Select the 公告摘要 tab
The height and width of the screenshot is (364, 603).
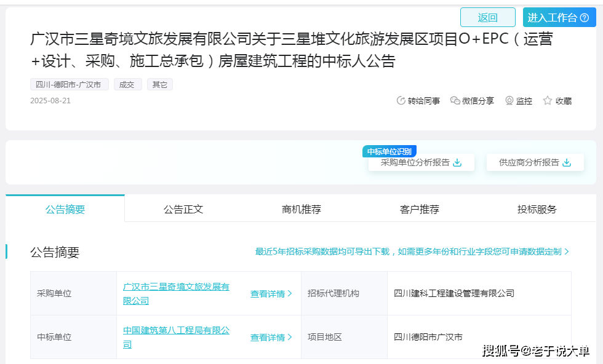(x=65, y=209)
